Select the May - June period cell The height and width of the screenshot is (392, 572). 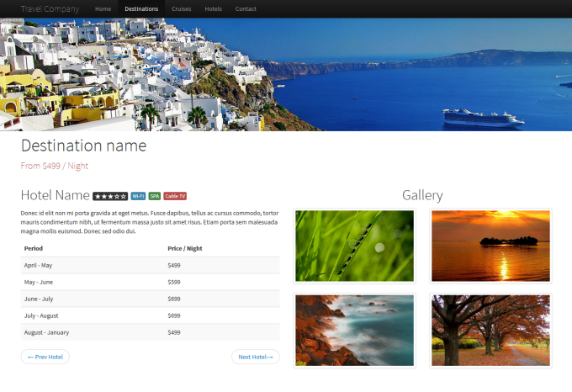tap(39, 282)
